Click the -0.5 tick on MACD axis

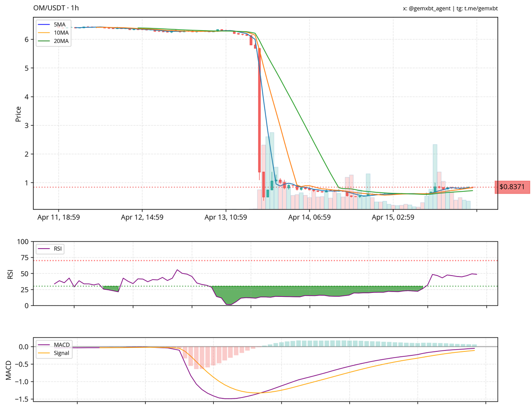click(x=22, y=364)
